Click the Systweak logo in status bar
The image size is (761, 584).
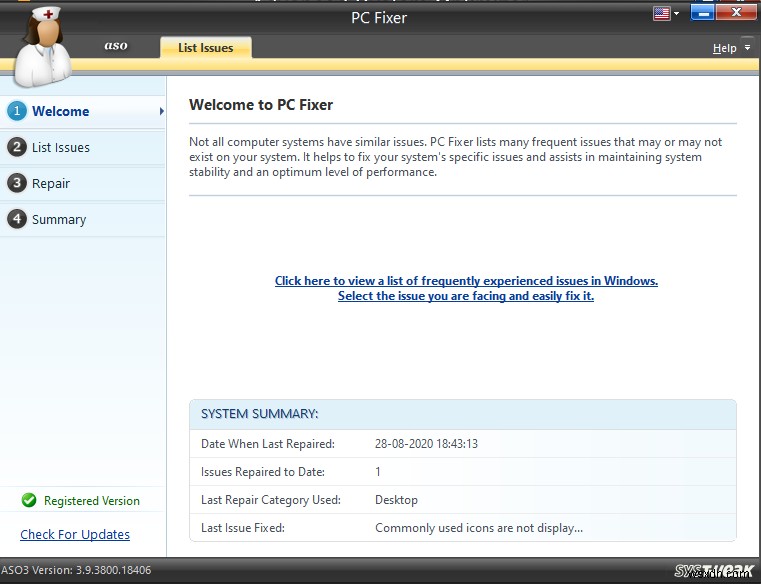point(714,571)
